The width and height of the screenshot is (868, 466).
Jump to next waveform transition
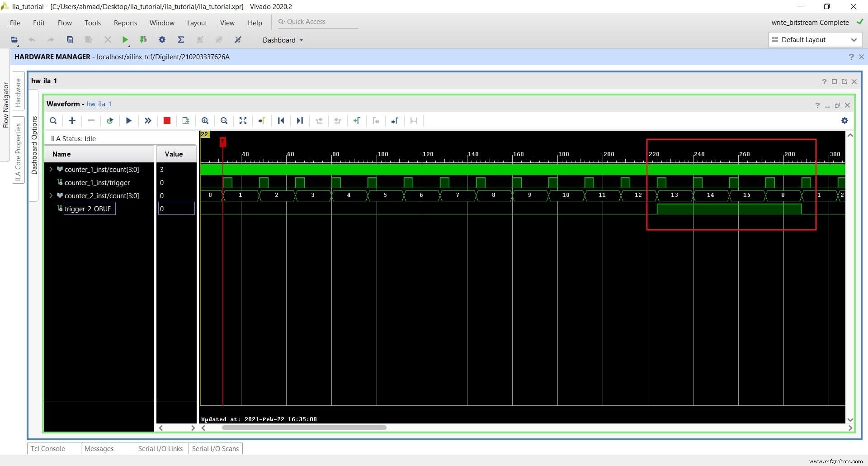[x=300, y=121]
